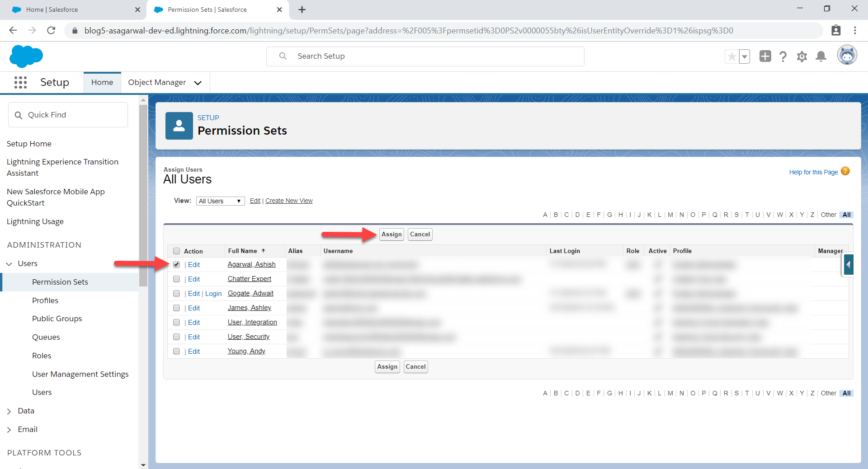868x469 pixels.
Task: Click the browser reload button
Action: coord(51,30)
